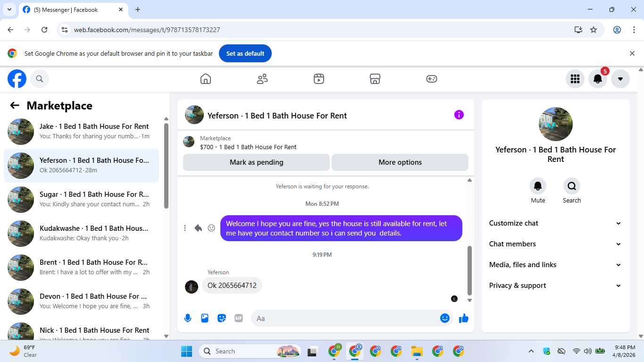This screenshot has height=362, width=644.
Task: Open site information icon in address bar
Action: [x=65, y=30]
